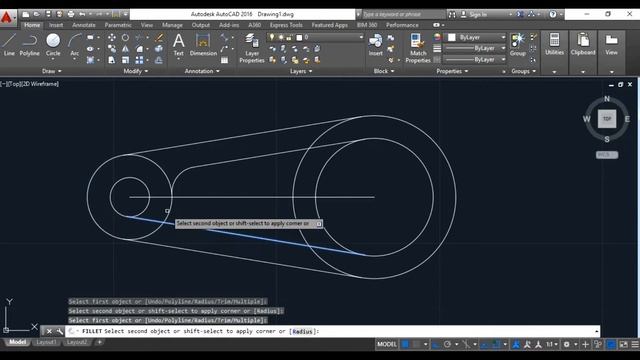Viewport: 640px width, 360px height.
Task: Toggle MODEL space button in status bar
Action: 387,344
